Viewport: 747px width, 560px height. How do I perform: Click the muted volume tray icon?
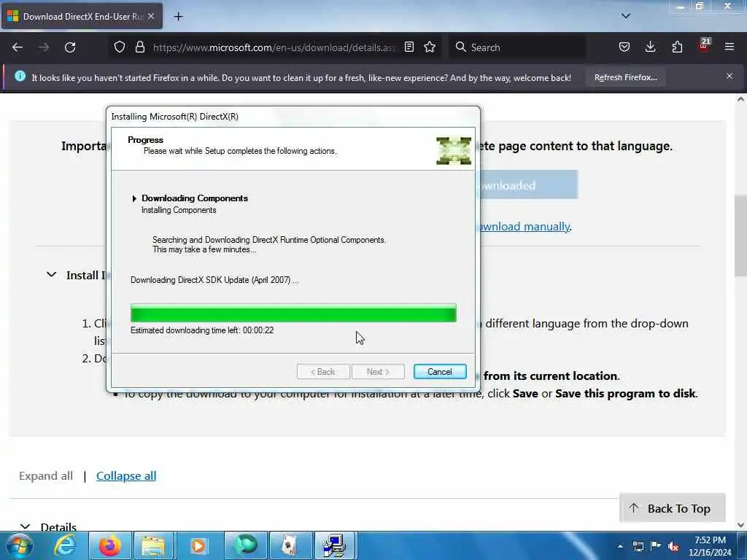(673, 546)
